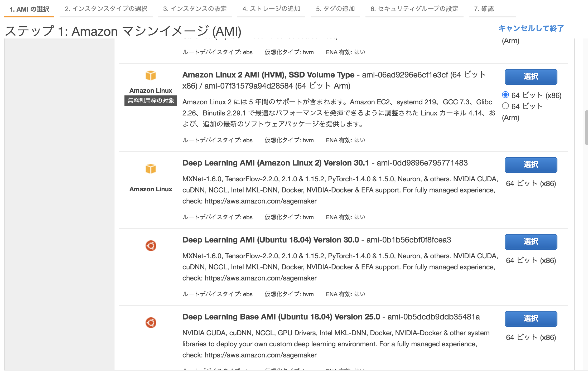588x388 pixels.
Task: Click the heading 'ステップ 1: Amazon マシンイメージ (AMI)'
Action: 123,31
